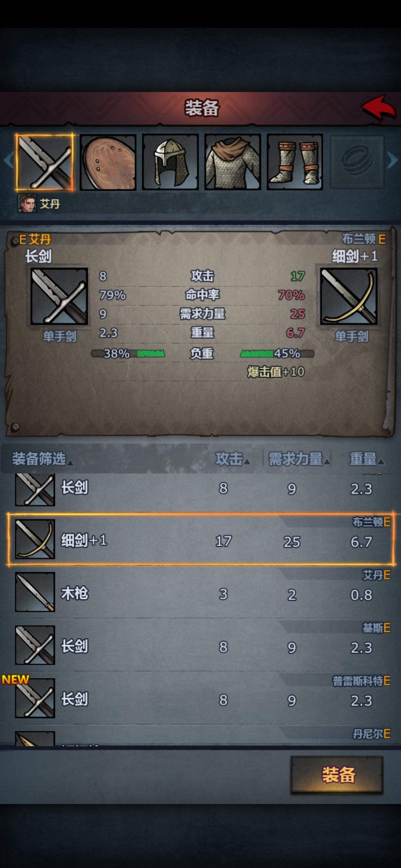Sort list by 攻击 column
This screenshot has height=868, width=401.
coord(232,460)
